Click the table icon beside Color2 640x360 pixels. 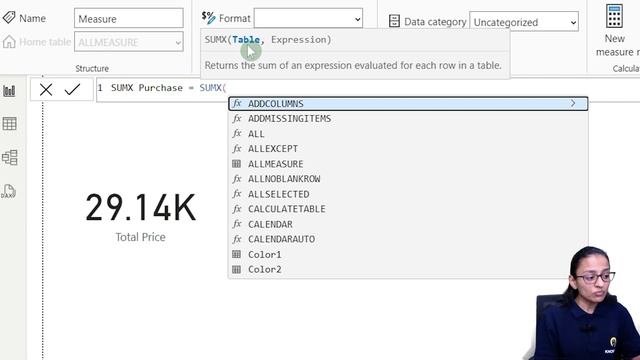click(236, 269)
